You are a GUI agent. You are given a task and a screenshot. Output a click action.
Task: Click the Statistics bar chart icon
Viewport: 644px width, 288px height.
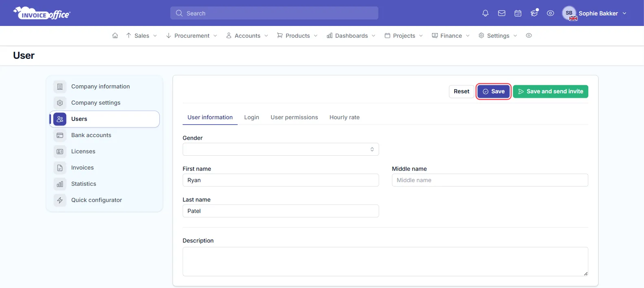60,184
